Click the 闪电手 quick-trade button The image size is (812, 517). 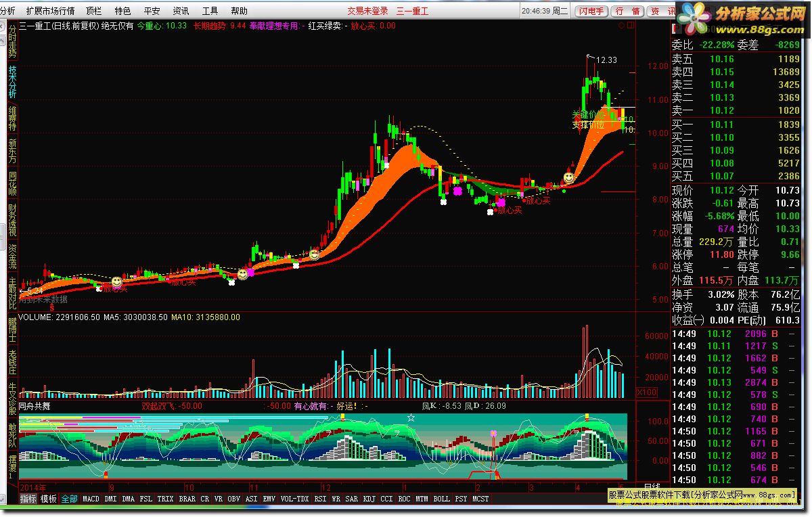point(591,12)
